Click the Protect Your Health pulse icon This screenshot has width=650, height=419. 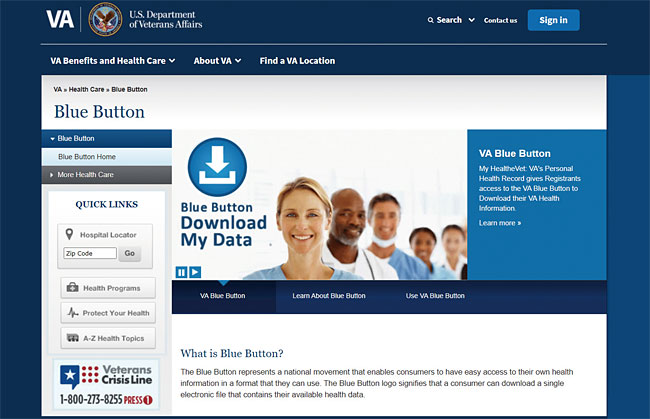tap(73, 312)
